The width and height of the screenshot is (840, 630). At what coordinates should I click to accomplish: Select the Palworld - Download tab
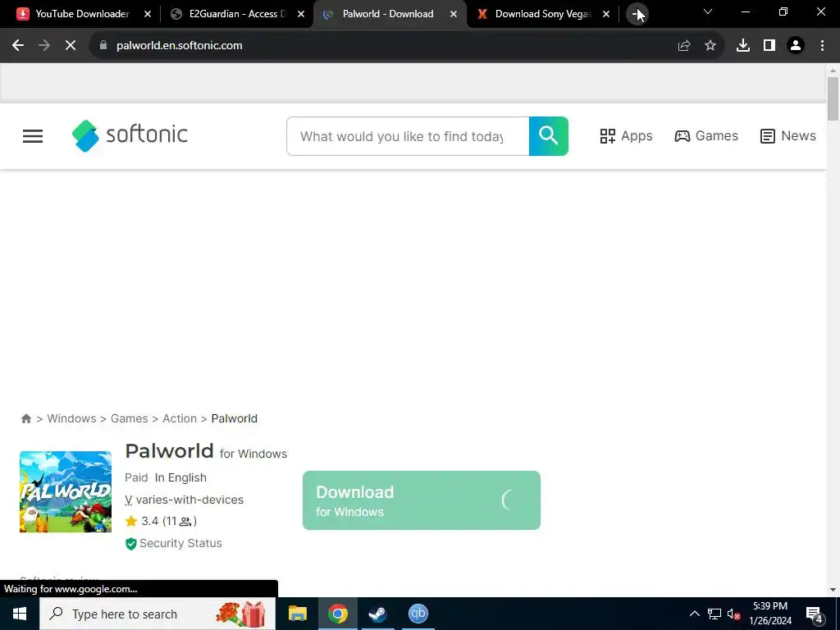click(x=388, y=14)
